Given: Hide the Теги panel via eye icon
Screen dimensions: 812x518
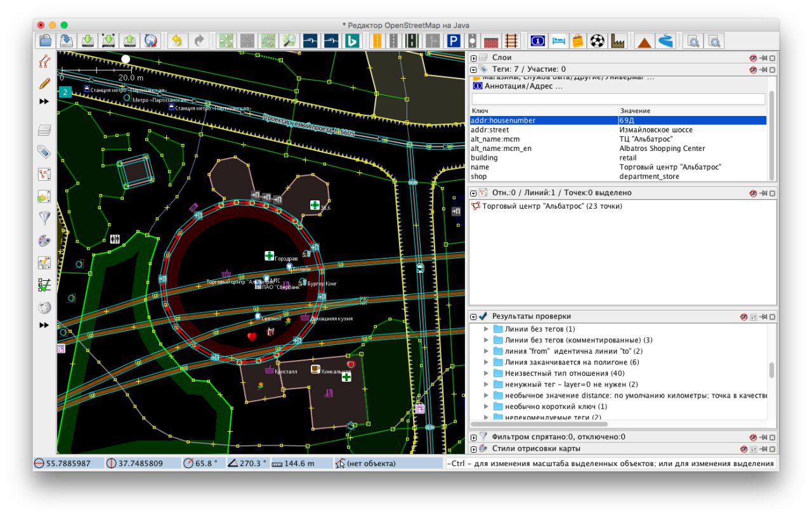Looking at the screenshot, I should [752, 69].
